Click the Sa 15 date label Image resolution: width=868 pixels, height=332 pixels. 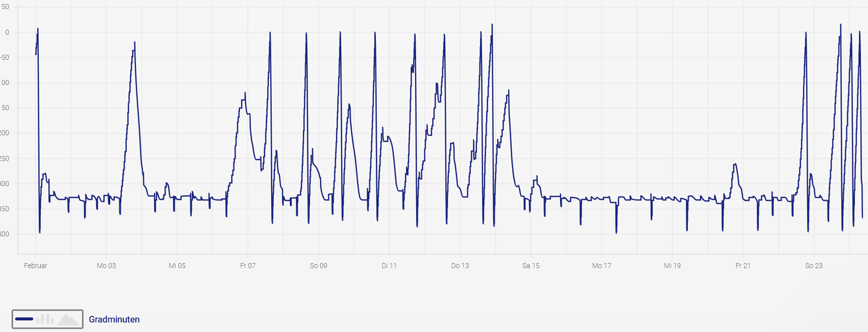pyautogui.click(x=531, y=266)
